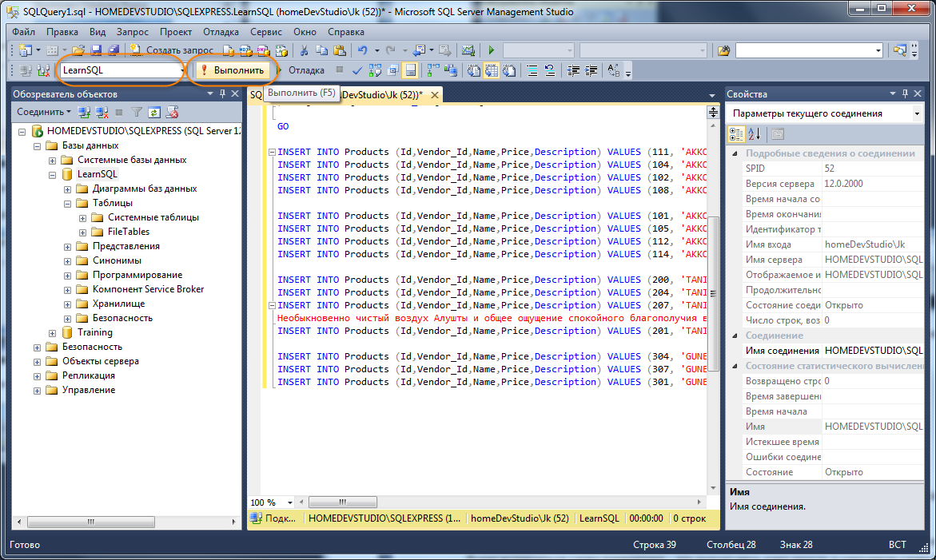Click the Создать запрос button
The height and width of the screenshot is (560, 936).
172,50
